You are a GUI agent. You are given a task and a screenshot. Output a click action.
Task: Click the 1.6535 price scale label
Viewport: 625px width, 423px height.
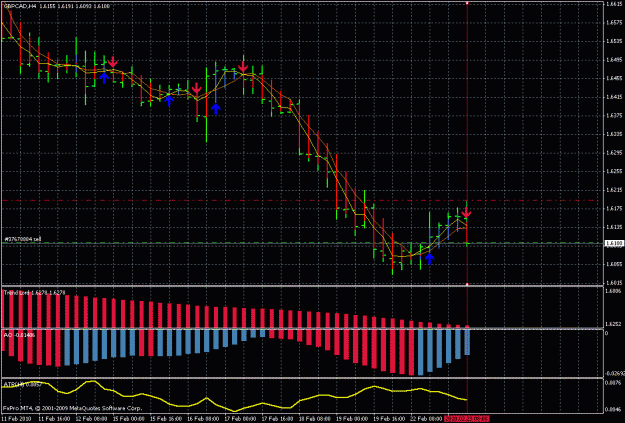pos(615,41)
